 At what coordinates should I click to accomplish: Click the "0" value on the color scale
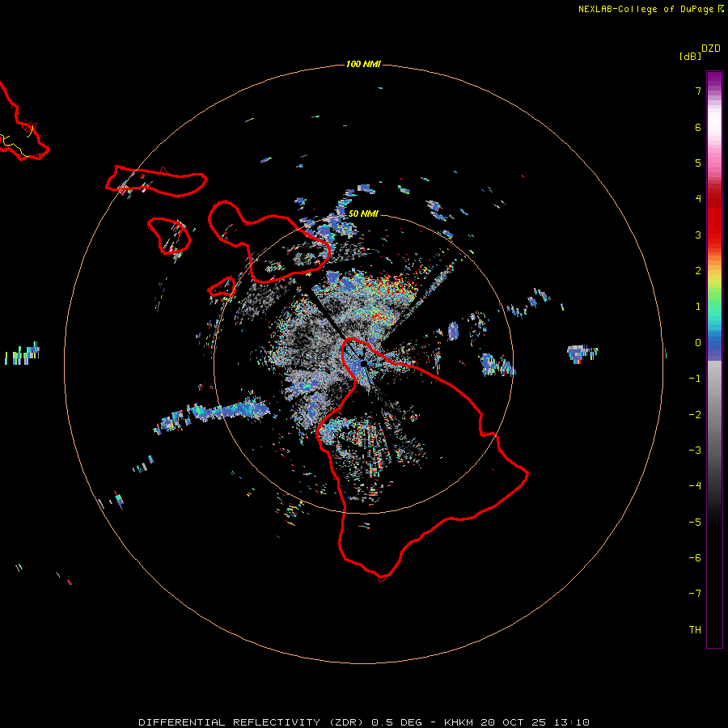pos(698,343)
